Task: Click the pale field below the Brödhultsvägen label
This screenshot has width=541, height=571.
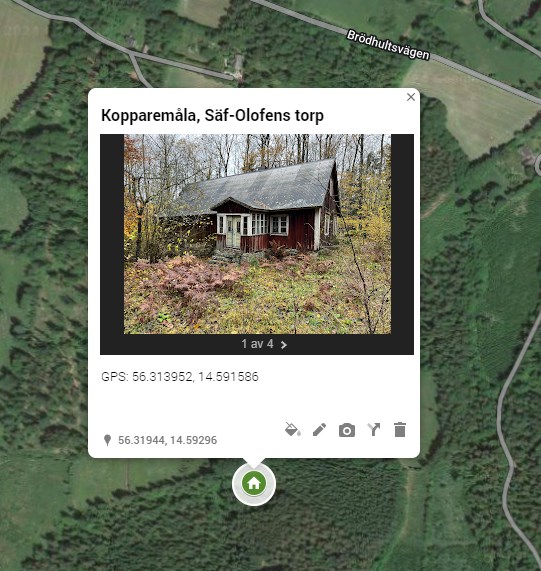Action: point(470,107)
